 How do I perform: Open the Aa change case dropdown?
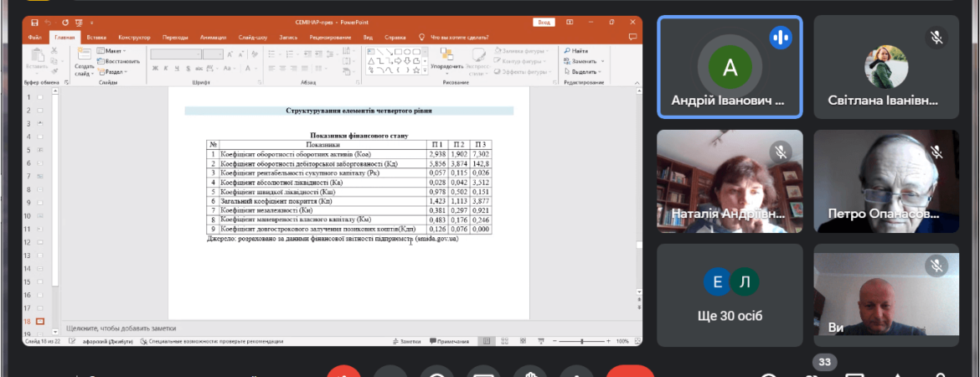(230, 68)
